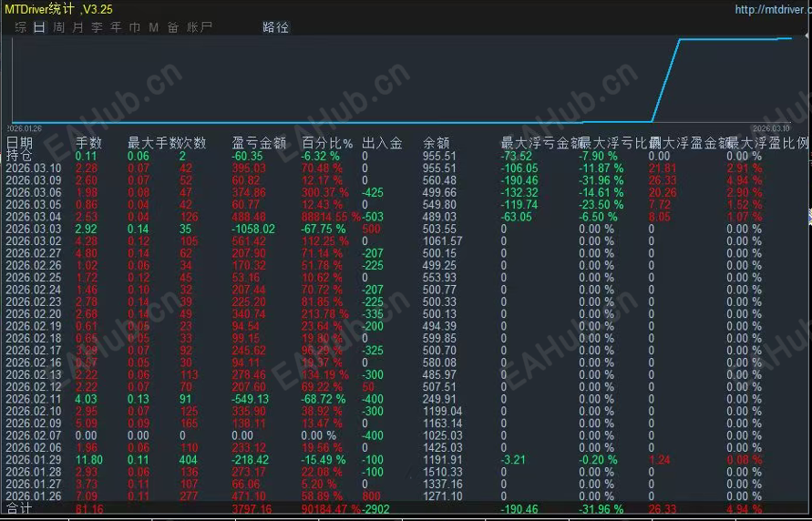The image size is (812, 521).
Task: Open the 币 currency tab
Action: pyautogui.click(x=135, y=27)
